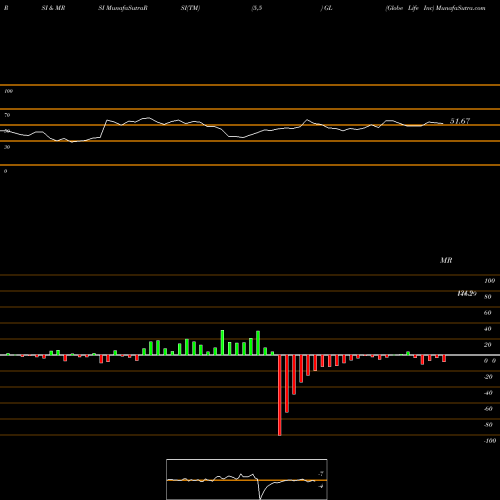
Task: Click the histogram axis label -20
Action: [x=488, y=377]
